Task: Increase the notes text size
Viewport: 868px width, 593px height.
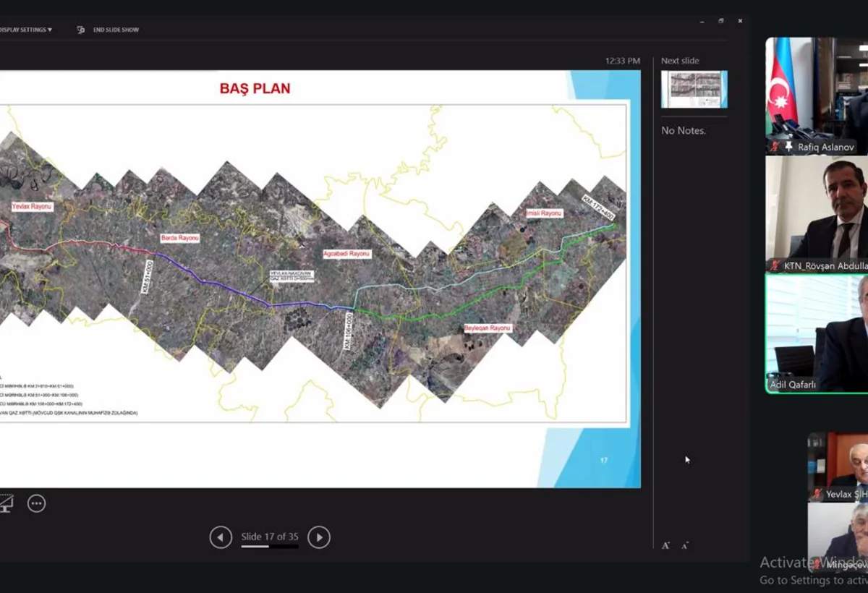Action: tap(665, 545)
